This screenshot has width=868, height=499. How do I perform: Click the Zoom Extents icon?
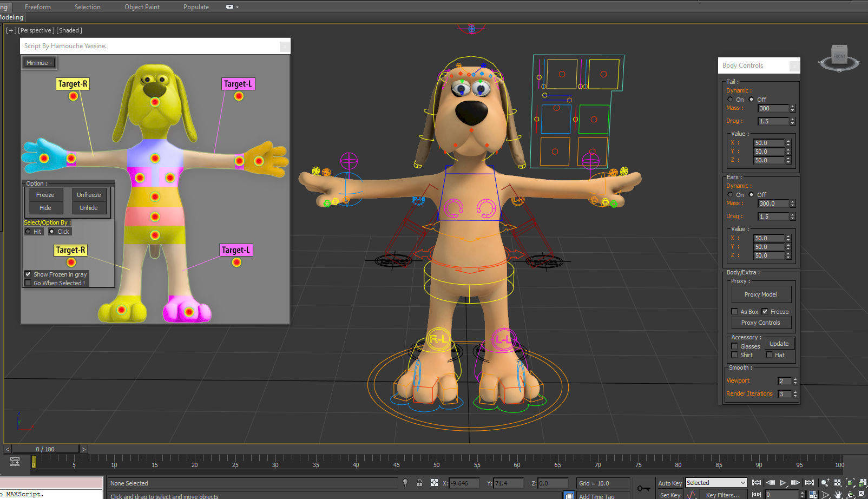(x=850, y=483)
